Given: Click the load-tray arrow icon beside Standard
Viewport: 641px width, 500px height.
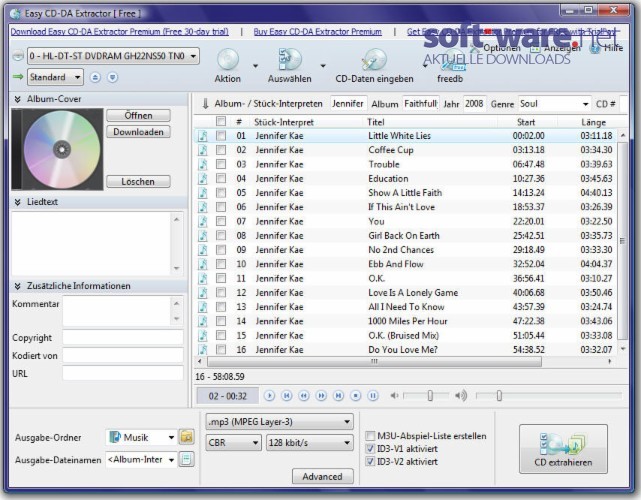Looking at the screenshot, I should (x=113, y=77).
